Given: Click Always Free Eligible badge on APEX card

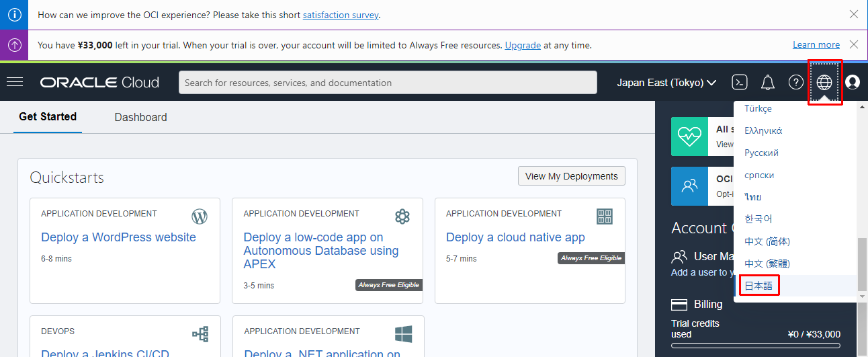Looking at the screenshot, I should tap(389, 285).
